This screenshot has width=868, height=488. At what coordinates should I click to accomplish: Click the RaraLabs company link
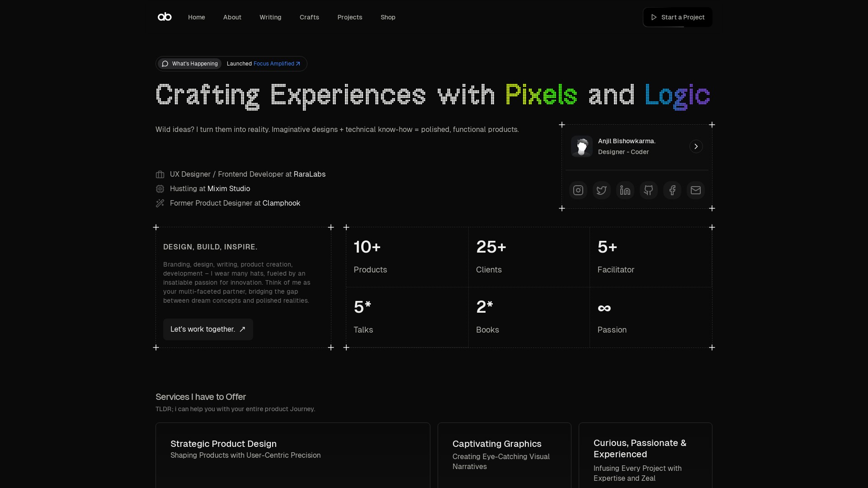coord(309,174)
